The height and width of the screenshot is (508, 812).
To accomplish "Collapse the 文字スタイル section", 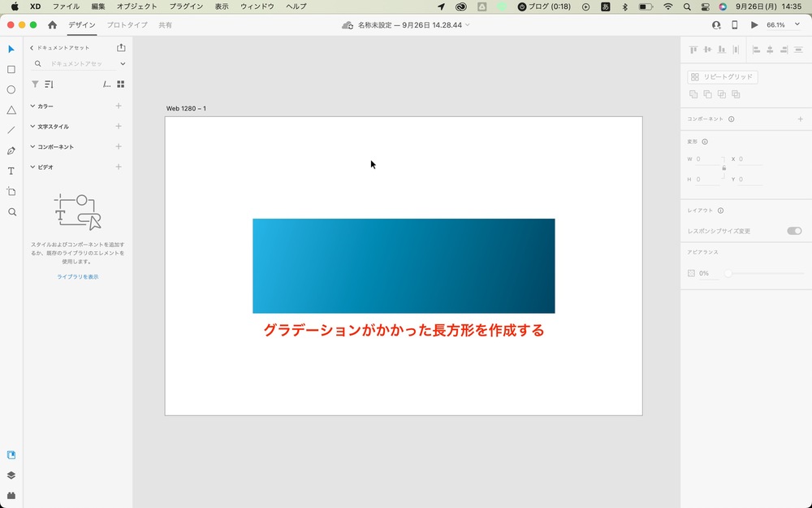I will pos(32,126).
